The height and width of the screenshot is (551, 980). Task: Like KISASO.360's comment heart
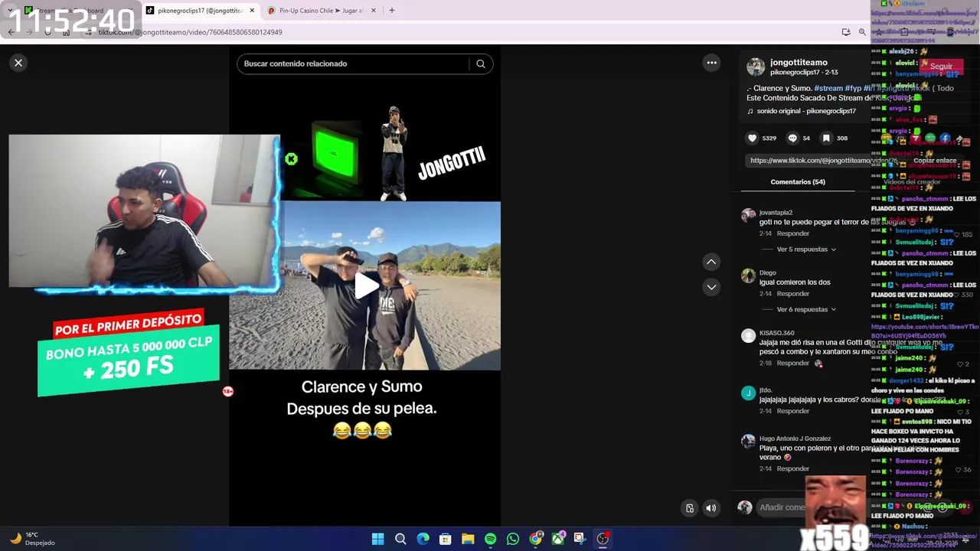962,364
